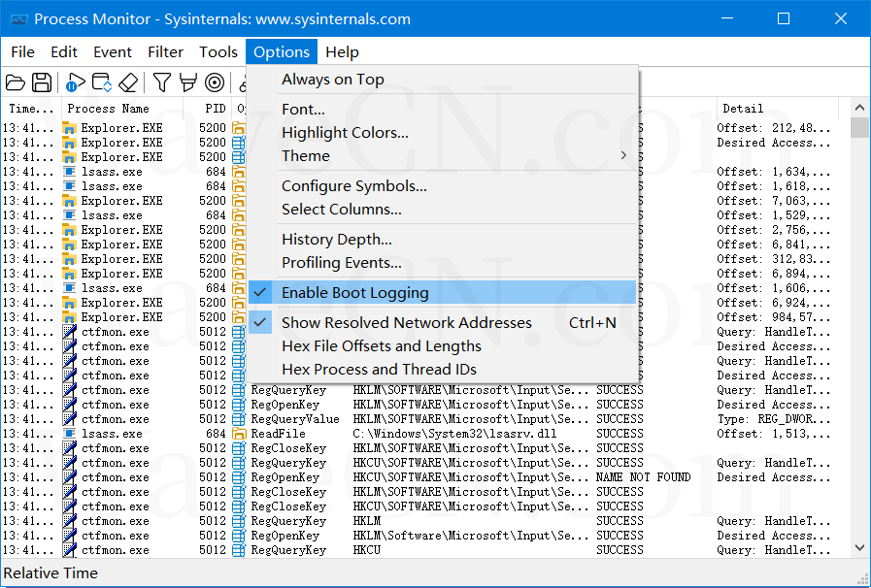This screenshot has width=871, height=588.
Task: Click the ReadFile operation cell
Action: pyautogui.click(x=279, y=434)
